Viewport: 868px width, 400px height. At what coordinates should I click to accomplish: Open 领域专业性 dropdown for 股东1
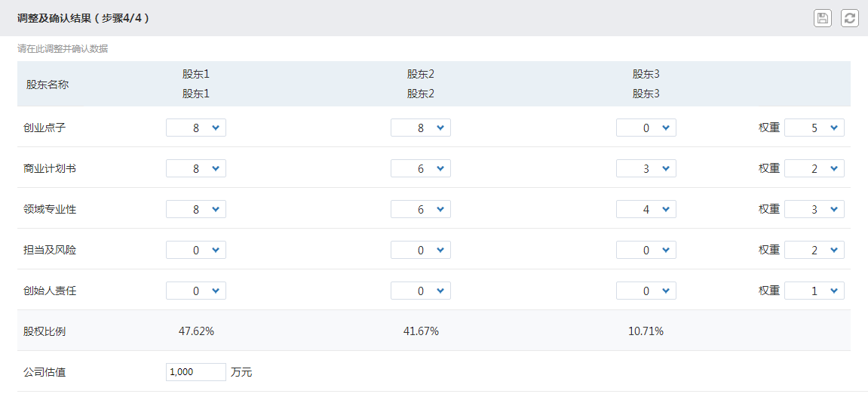[x=196, y=209]
